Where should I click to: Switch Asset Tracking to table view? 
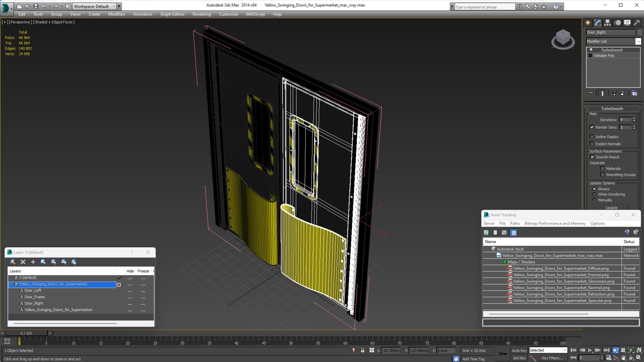pos(514,233)
